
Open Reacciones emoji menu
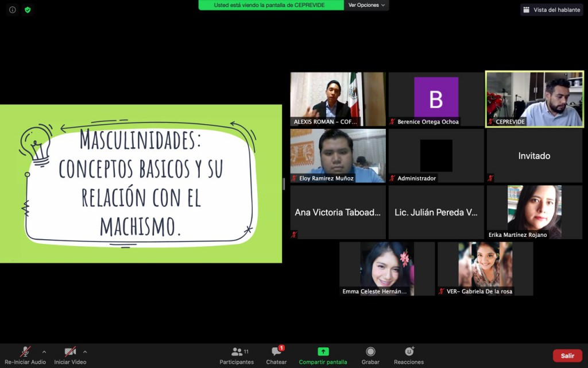click(409, 355)
